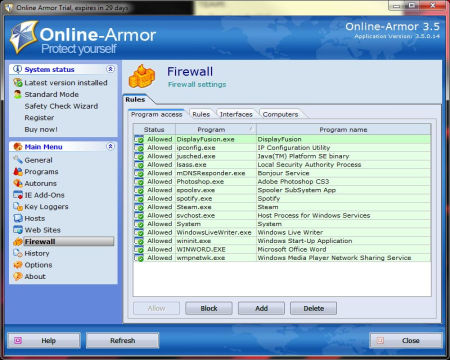Image resolution: width=450 pixels, height=360 pixels.
Task: Click the Firewall settings subtitle
Action: click(197, 84)
